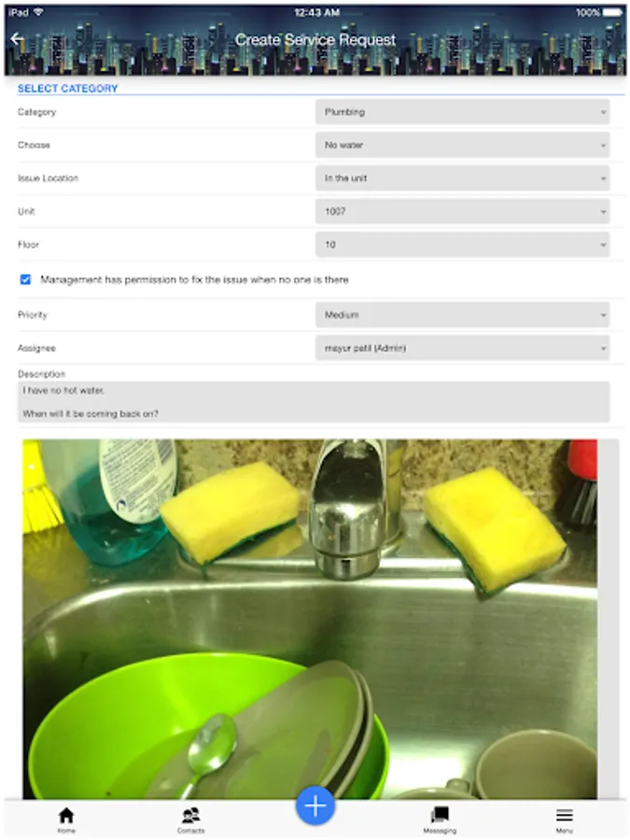Tap the battery indicator in status bar
This screenshot has height=840, width=630.
tap(612, 12)
